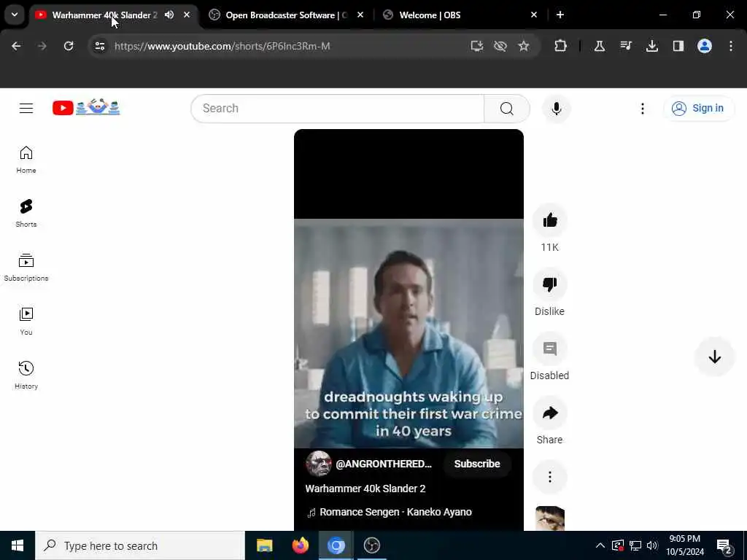Open OBS Studio from taskbar
The width and height of the screenshot is (747, 560).
(371, 545)
